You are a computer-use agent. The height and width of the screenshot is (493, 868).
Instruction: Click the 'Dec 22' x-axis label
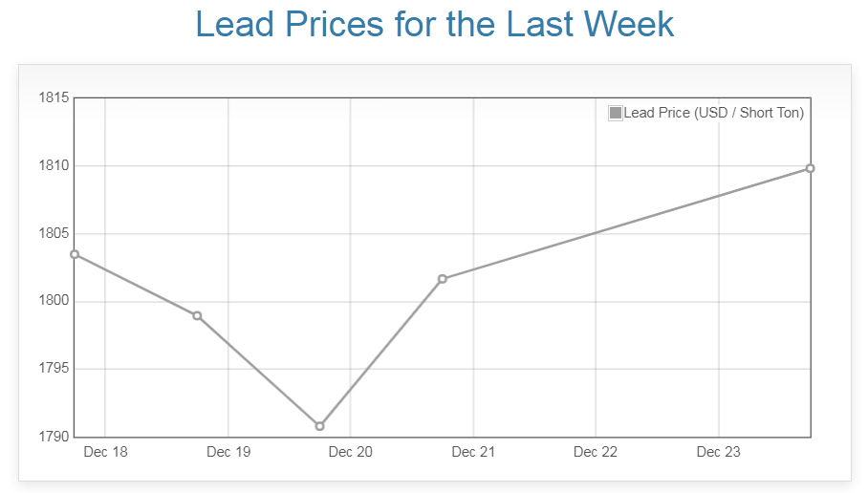click(596, 452)
